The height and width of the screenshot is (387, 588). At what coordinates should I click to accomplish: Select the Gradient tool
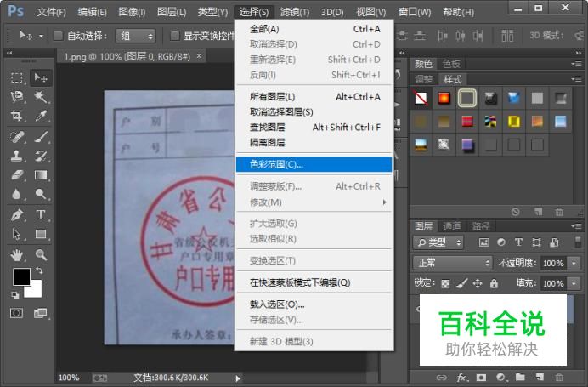41,175
